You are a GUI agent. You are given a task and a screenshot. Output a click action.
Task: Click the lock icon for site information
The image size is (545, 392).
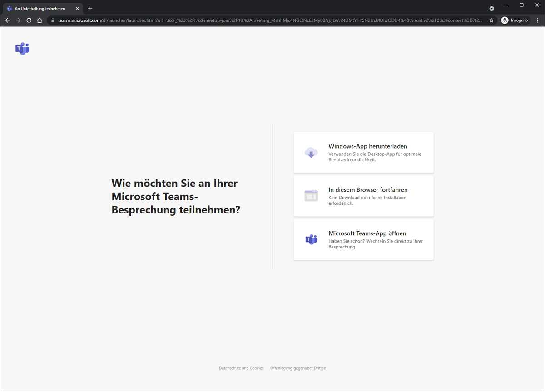click(53, 20)
